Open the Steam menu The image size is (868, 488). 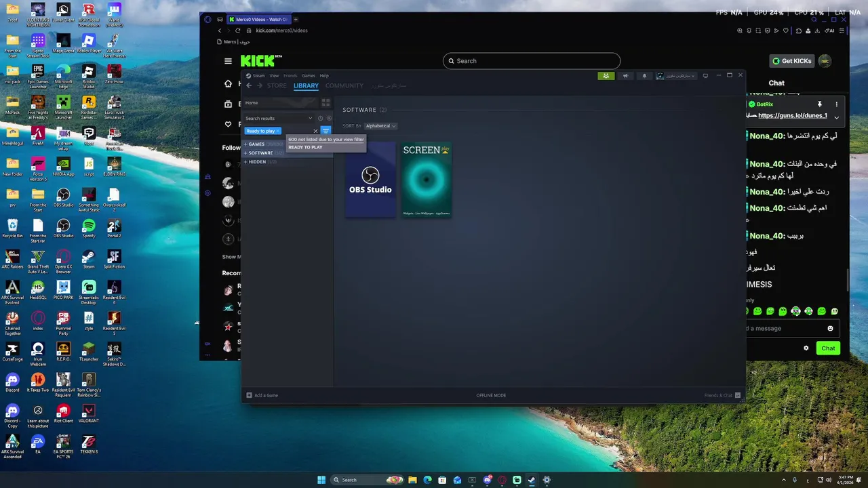pos(258,76)
